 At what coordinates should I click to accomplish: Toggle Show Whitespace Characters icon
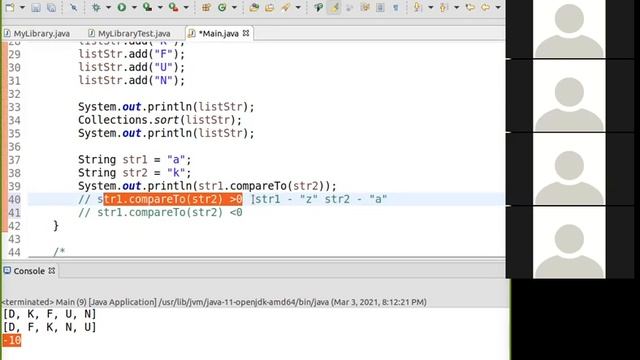pos(396,7)
